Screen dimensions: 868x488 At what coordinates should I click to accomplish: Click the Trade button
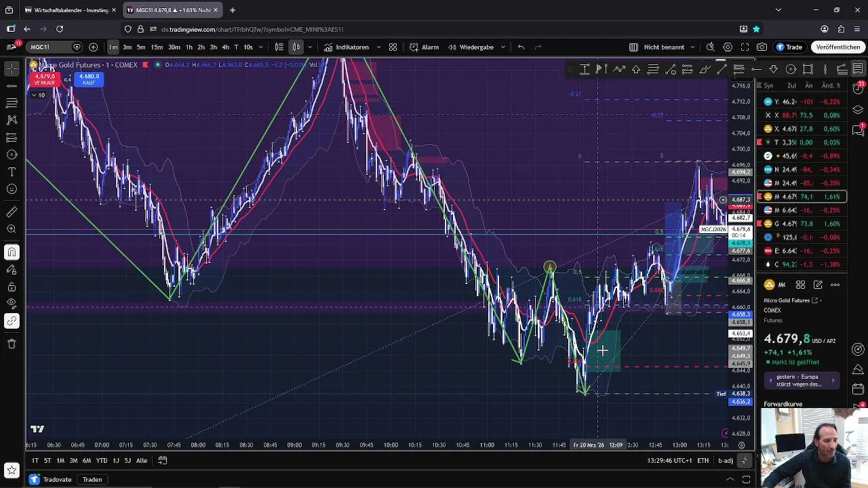pos(789,47)
